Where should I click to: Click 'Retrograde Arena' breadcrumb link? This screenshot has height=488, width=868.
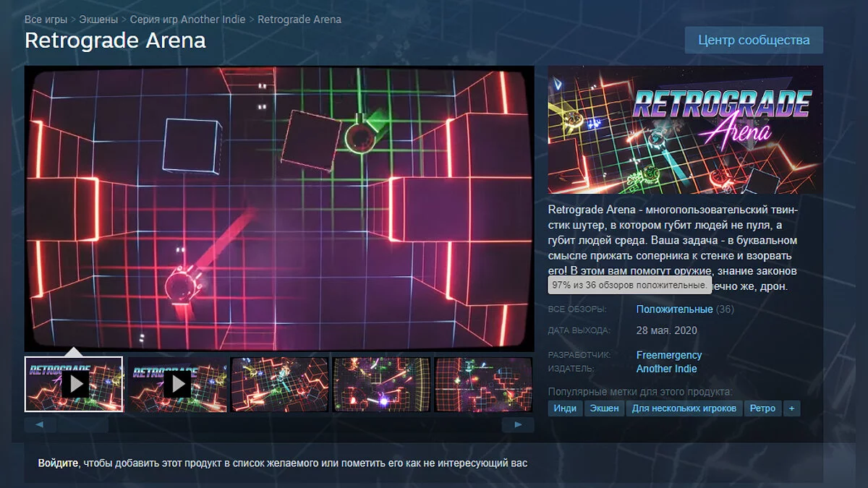coord(300,19)
